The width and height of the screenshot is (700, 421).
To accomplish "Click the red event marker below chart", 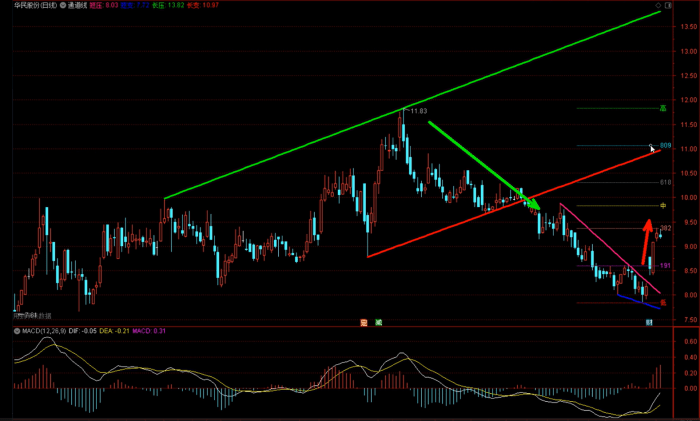I will 364,322.
